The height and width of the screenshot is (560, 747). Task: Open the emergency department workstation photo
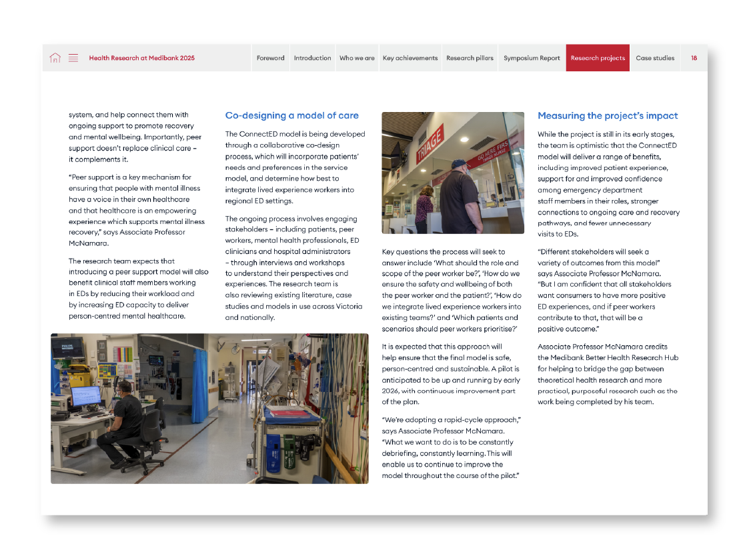[209, 409]
